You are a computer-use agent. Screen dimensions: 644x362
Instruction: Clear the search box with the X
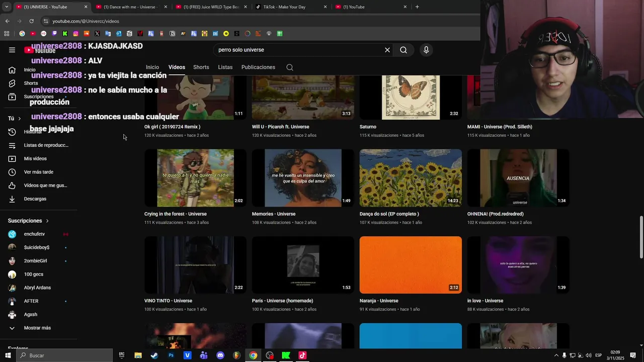coord(387,50)
